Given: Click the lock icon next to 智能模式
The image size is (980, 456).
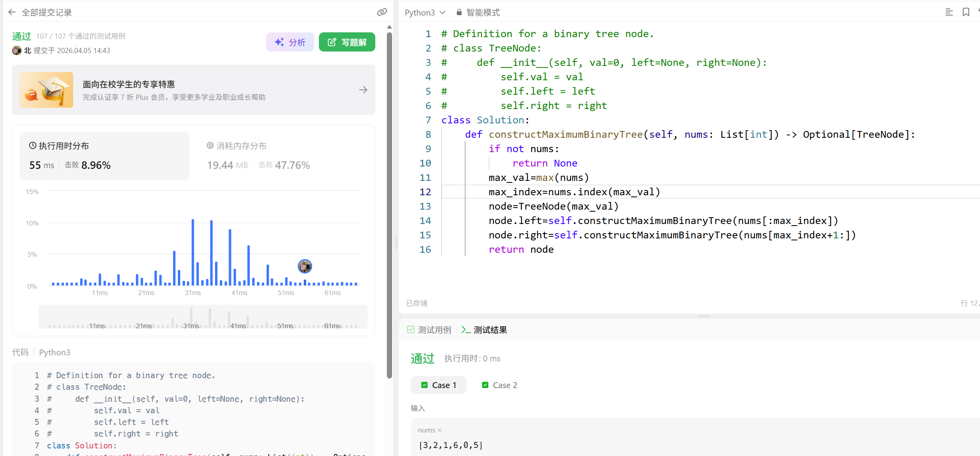Looking at the screenshot, I should (x=459, y=12).
